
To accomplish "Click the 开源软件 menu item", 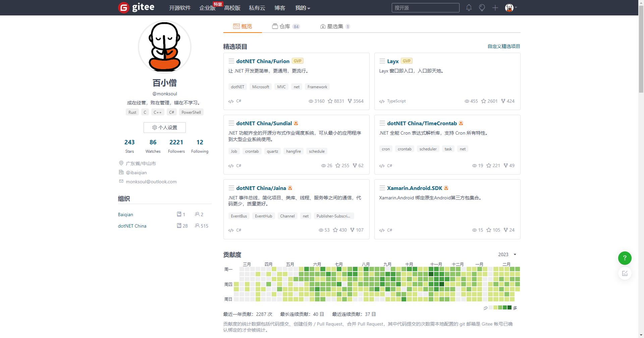I will point(180,8).
